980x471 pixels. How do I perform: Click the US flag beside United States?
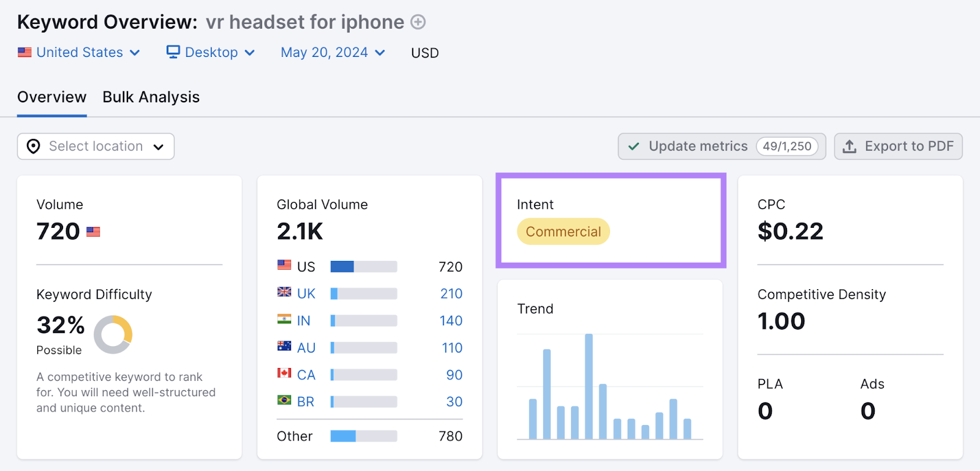click(x=24, y=52)
